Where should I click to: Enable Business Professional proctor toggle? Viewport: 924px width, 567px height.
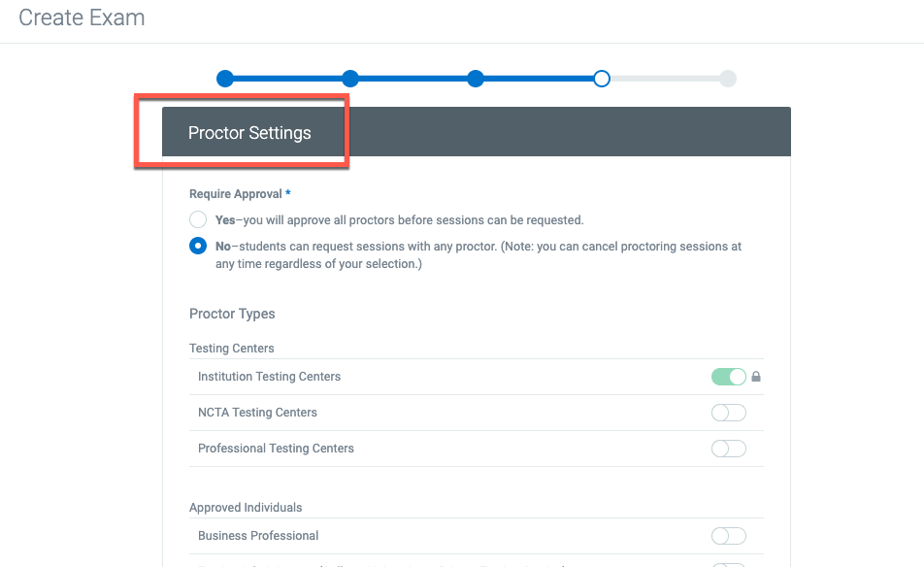coord(729,536)
